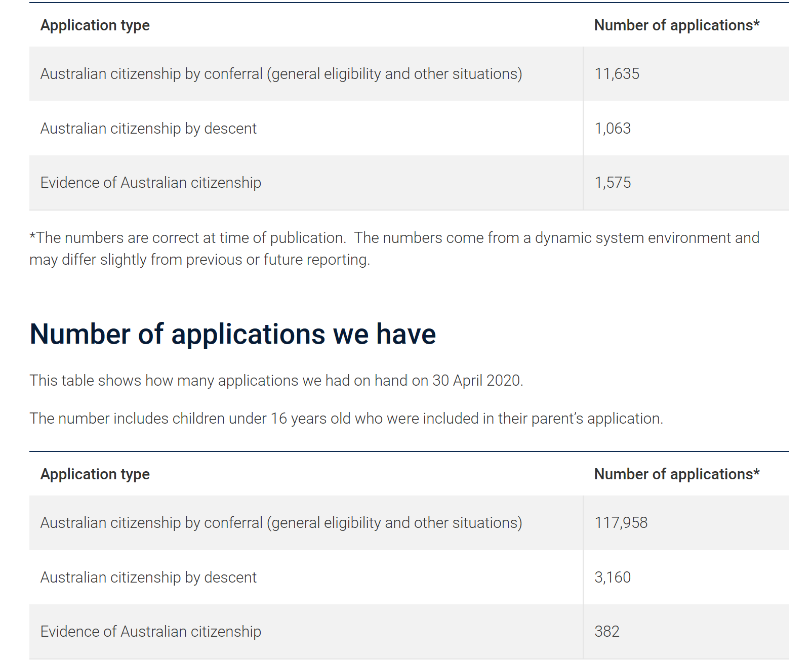Click "Application type" header of the first table
Screen dimensions: 812x661
tap(95, 25)
